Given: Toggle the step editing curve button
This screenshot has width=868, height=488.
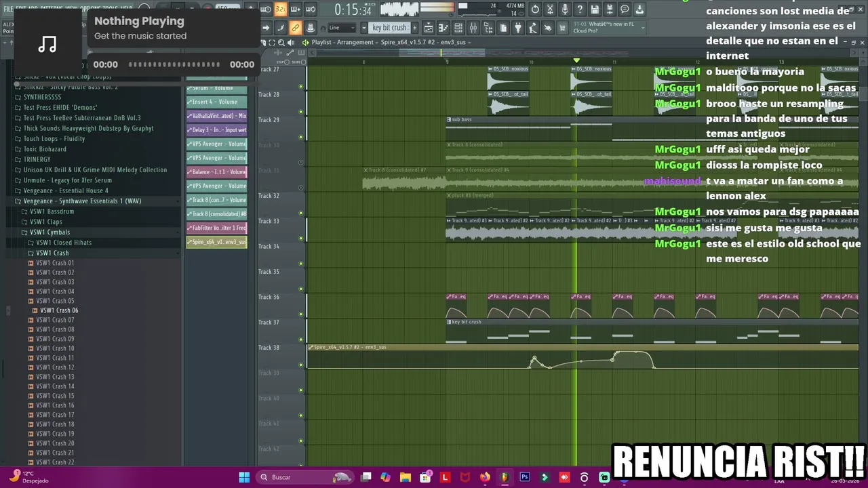Looking at the screenshot, I should (x=280, y=28).
